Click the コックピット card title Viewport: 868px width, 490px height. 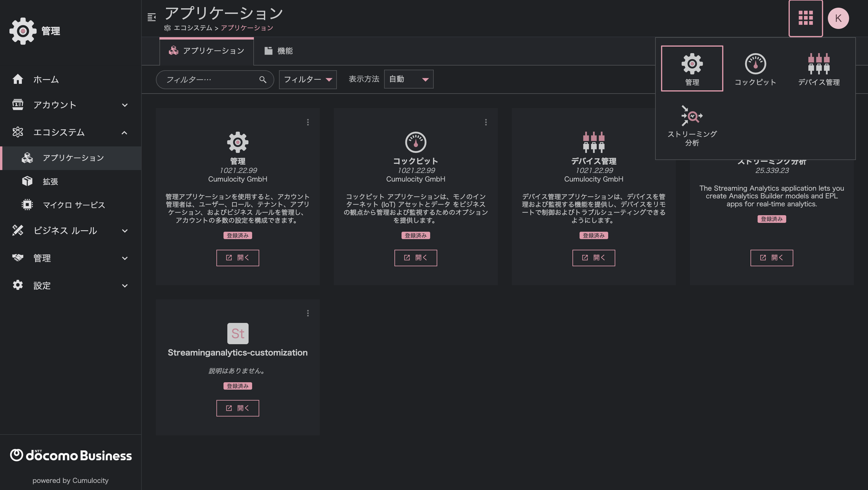click(415, 161)
